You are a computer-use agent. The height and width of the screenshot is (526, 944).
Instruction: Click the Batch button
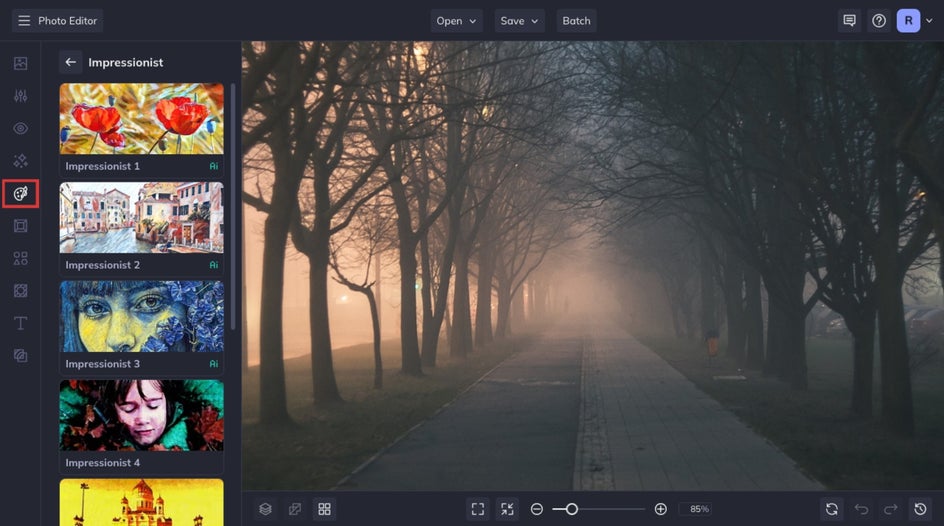click(x=576, y=20)
